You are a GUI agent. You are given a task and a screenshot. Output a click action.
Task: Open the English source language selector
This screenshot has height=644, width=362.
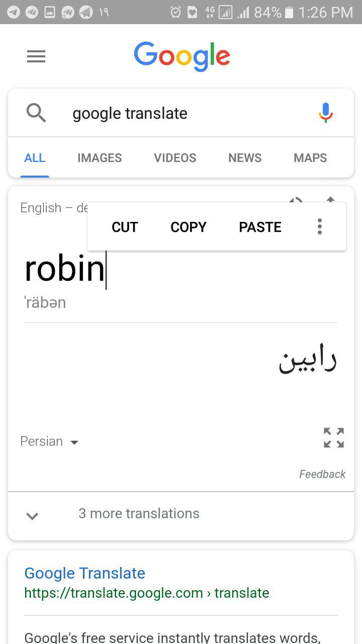[53, 208]
